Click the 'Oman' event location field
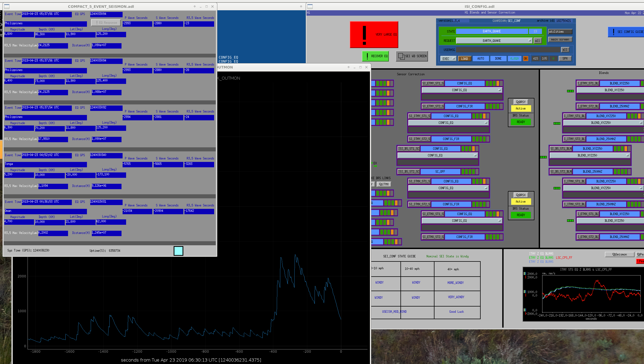Image resolution: width=644 pixels, height=364 pixels. coord(45,211)
